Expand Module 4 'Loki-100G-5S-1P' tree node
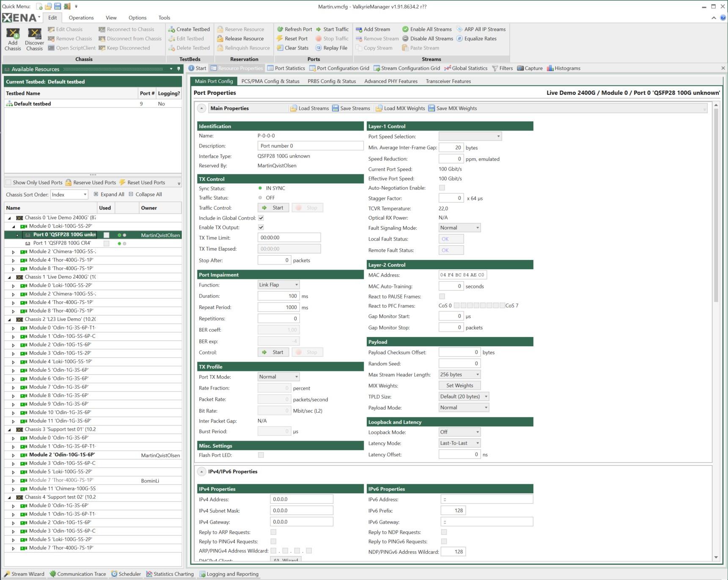The image size is (728, 580). coord(13,362)
